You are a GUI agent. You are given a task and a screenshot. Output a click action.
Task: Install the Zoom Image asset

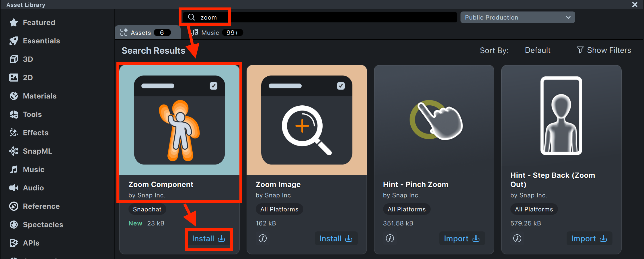tap(336, 239)
